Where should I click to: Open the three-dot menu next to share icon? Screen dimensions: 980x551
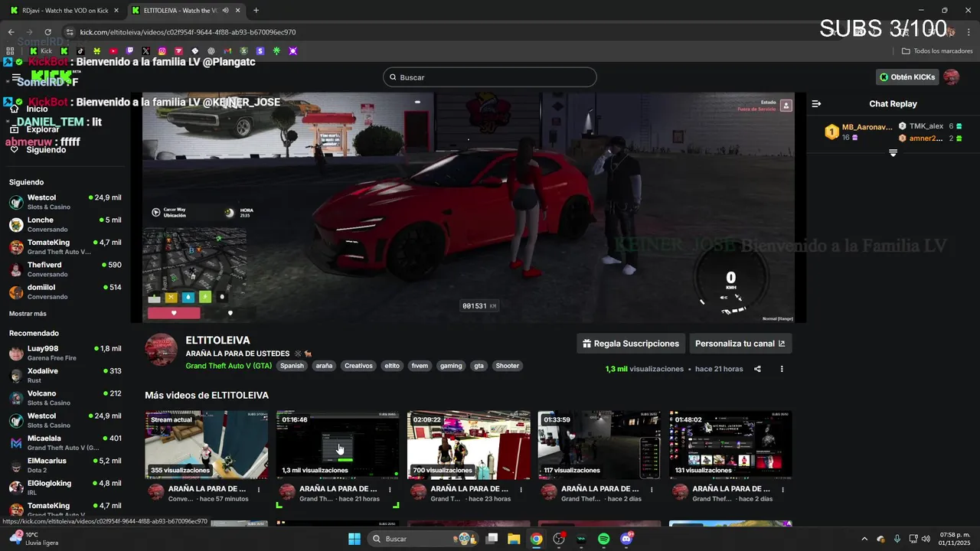click(x=782, y=369)
